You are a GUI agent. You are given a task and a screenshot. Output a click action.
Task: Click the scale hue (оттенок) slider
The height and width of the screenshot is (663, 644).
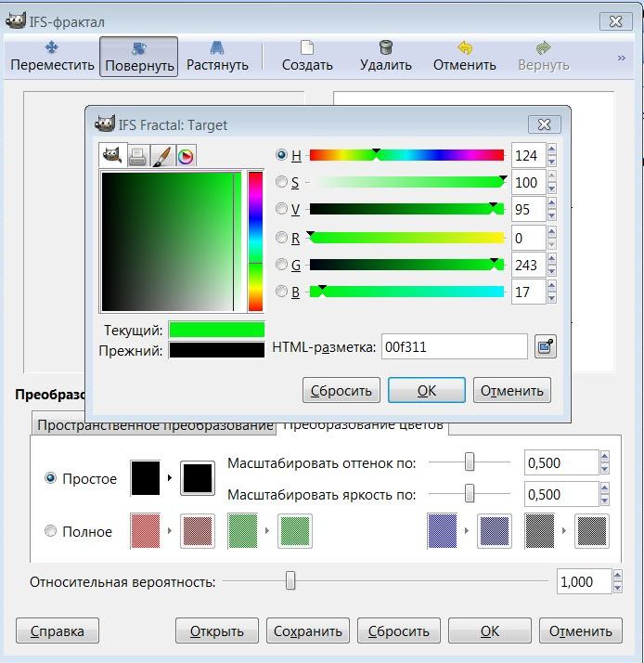[470, 461]
